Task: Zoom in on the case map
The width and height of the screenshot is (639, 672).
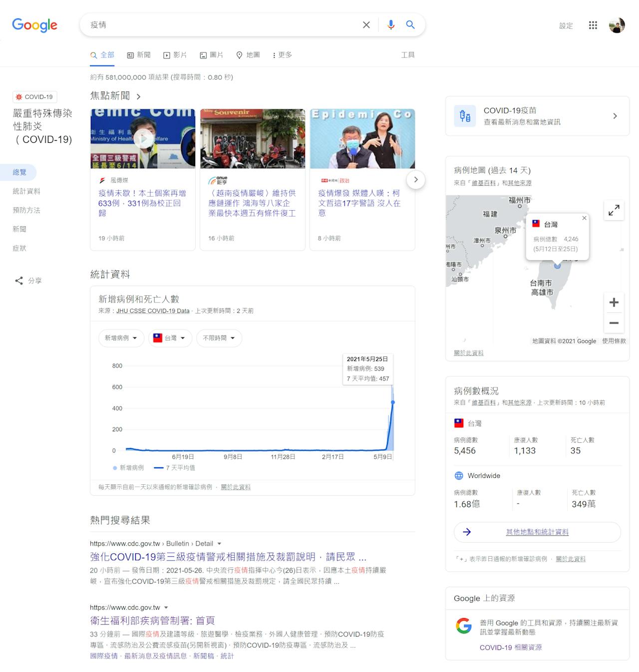Action: click(614, 302)
